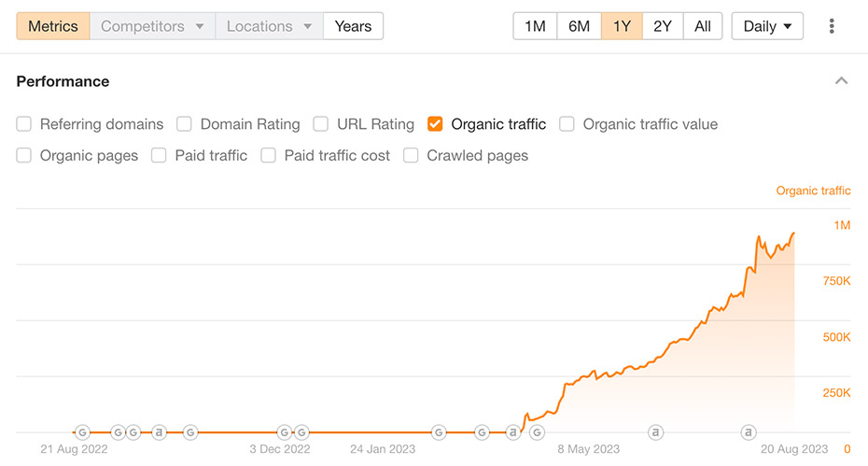This screenshot has width=868, height=466.
Task: Tick the Crawled pages checkbox
Action: 411,156
